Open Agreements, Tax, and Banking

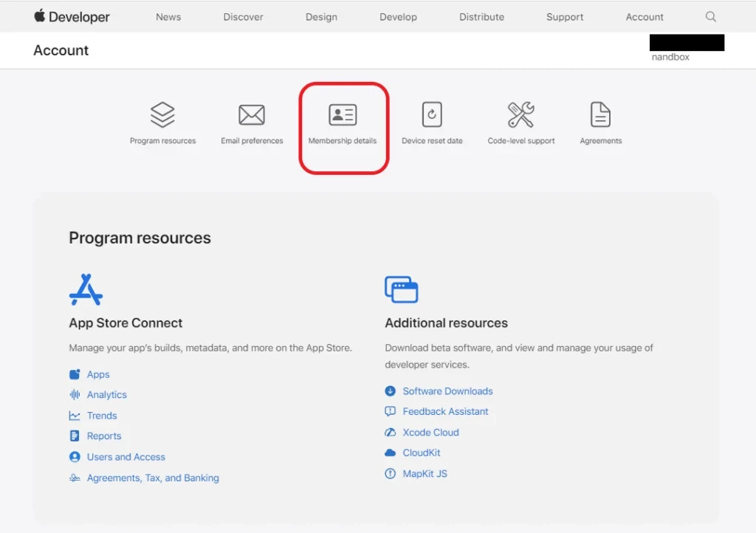(153, 478)
